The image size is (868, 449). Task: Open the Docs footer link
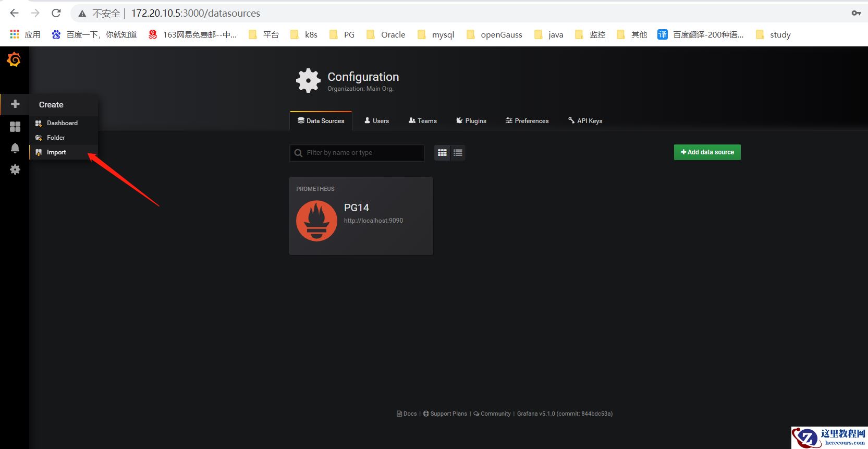tap(407, 414)
